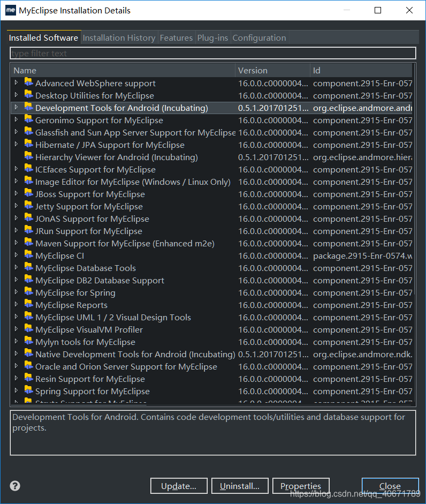
Task: Click the package.2915-Enr-0574 Id cell
Action: point(363,256)
